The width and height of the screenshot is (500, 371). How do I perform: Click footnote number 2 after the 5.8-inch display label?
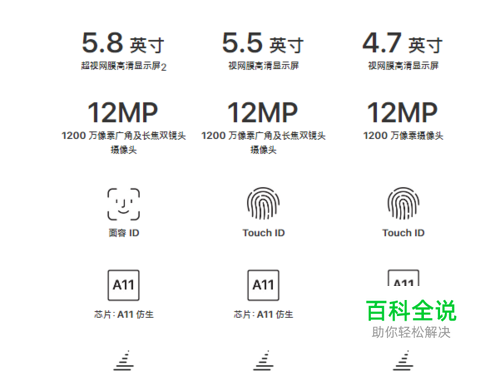pos(164,68)
